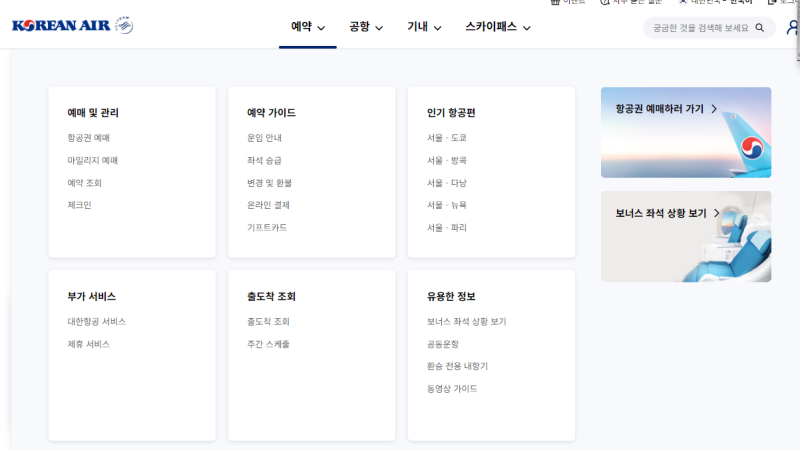Click the 예약 가이드 heading

click(271, 113)
